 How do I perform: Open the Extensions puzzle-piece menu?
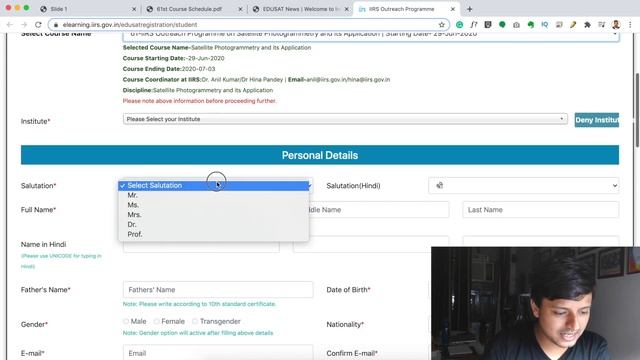(587, 25)
